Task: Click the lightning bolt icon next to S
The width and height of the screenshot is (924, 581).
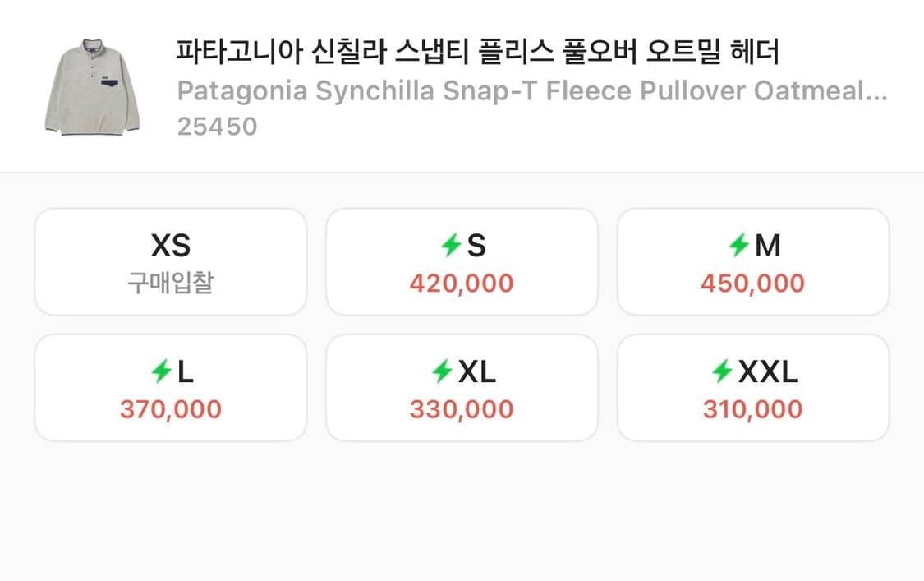Action: click(x=450, y=245)
